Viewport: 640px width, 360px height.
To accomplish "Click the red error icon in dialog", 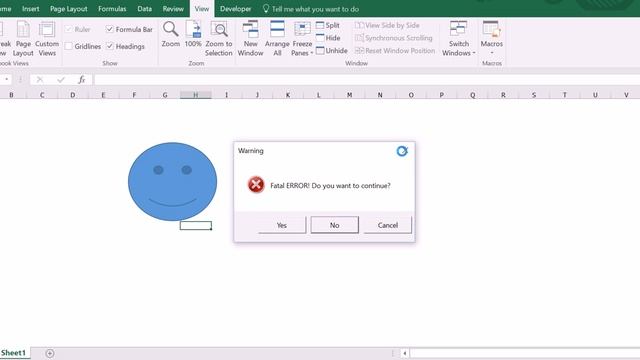I will coord(256,185).
